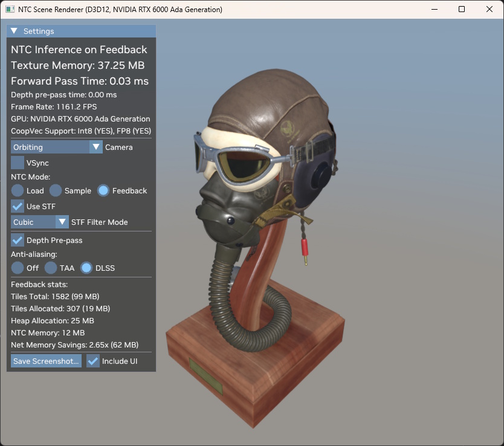Click the NTC Scene Renderer titlebar app icon
The image size is (504, 446).
[10, 9]
